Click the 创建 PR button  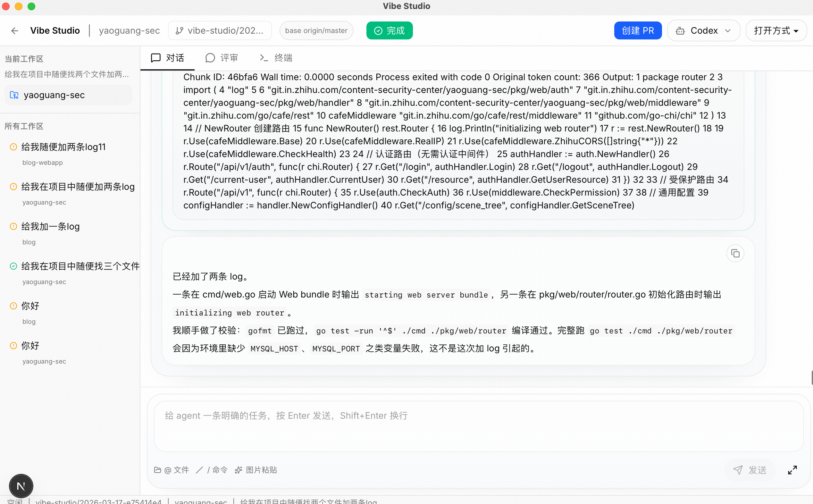tap(638, 31)
